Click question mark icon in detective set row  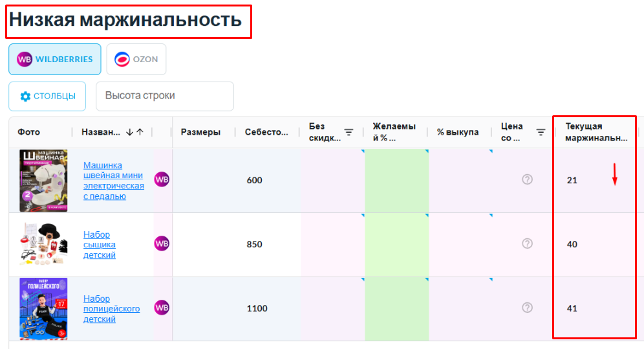click(527, 243)
